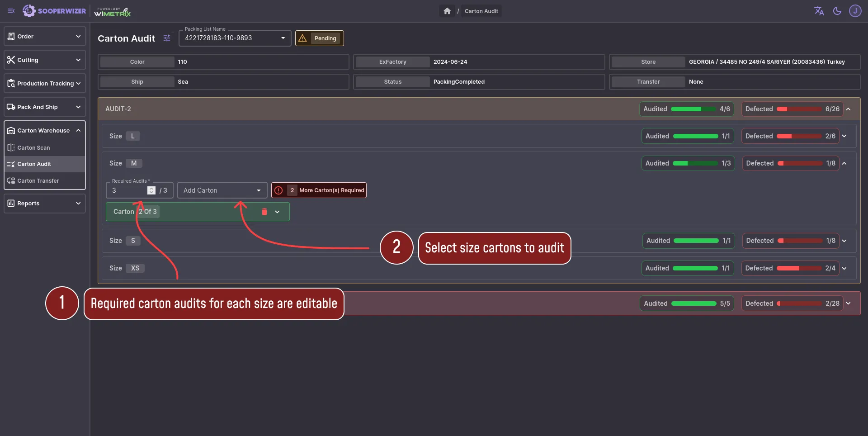Click the user avatar J icon
Viewport: 868px width, 436px height.
[x=855, y=11]
